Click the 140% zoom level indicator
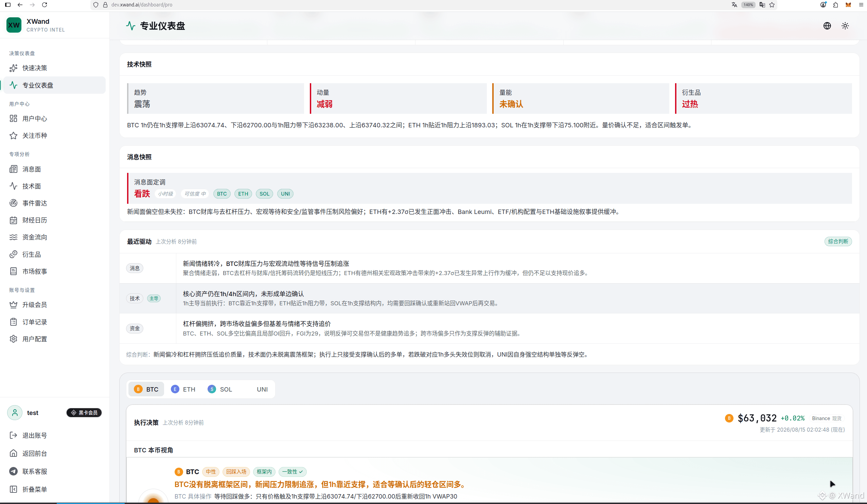This screenshot has height=504, width=867. tap(748, 5)
